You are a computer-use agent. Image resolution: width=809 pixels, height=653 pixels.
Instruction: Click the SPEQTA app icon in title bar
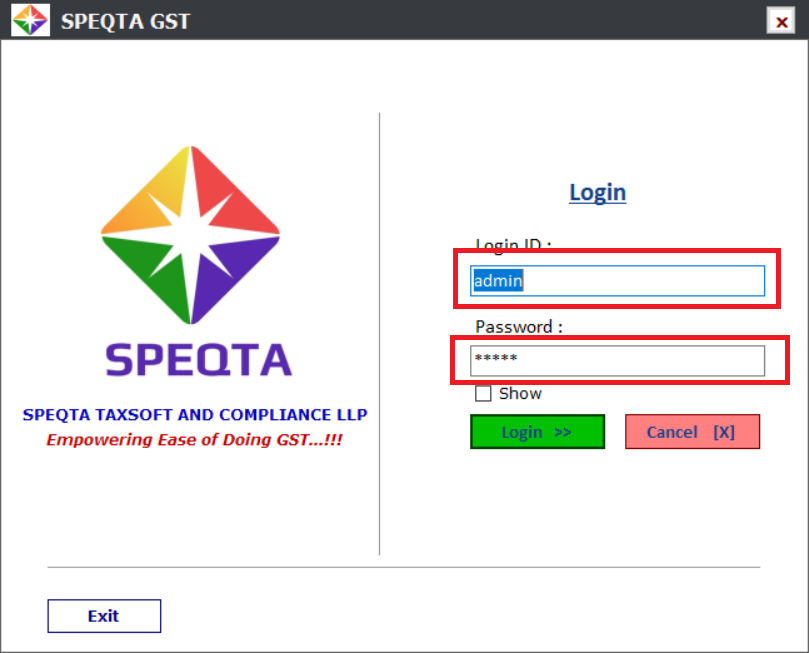click(30, 20)
